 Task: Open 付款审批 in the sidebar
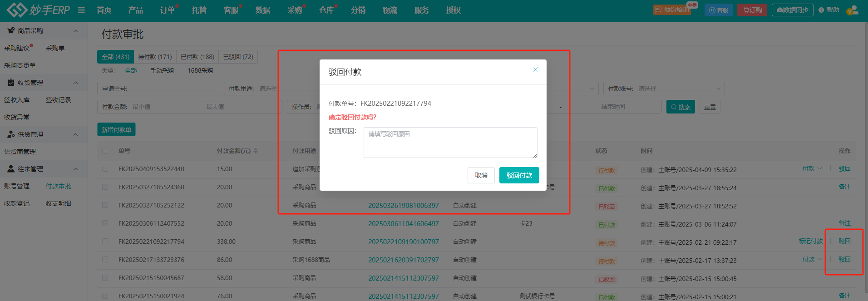[59, 186]
